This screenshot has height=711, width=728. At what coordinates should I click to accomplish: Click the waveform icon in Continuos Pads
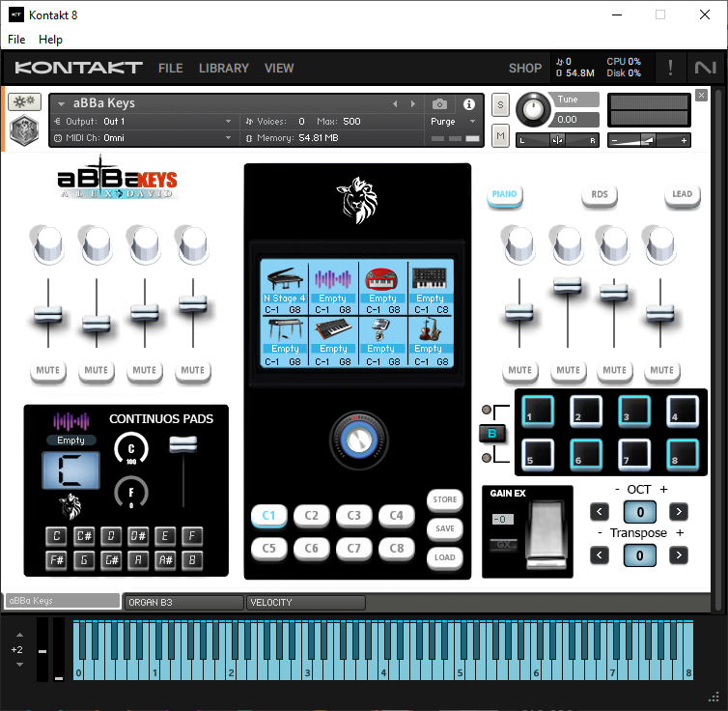click(x=71, y=422)
